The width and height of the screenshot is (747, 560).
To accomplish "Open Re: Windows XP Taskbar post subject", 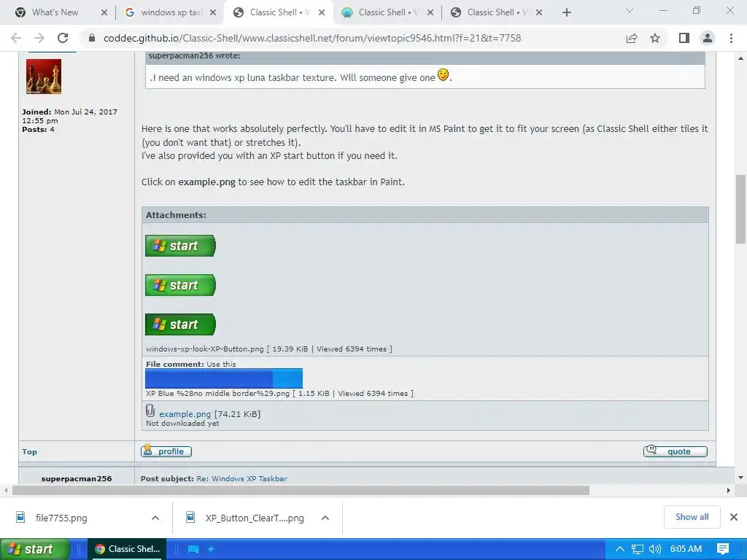I will point(241,478).
